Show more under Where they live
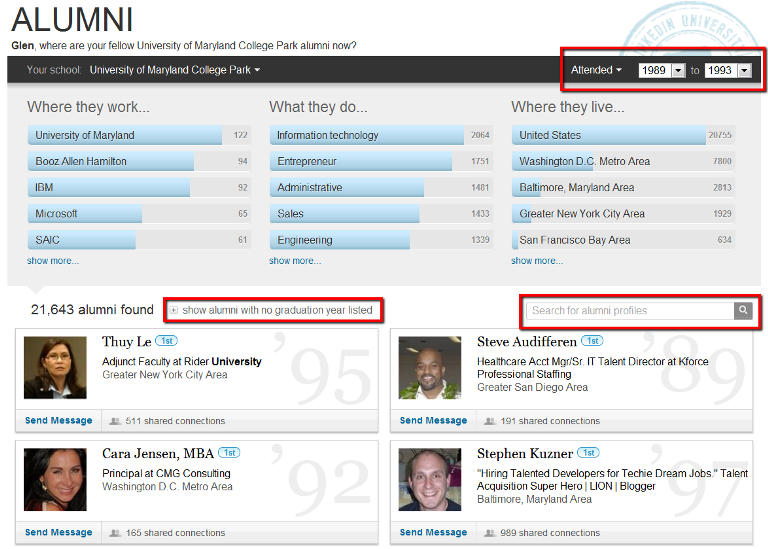The height and width of the screenshot is (549, 768). pyautogui.click(x=537, y=261)
